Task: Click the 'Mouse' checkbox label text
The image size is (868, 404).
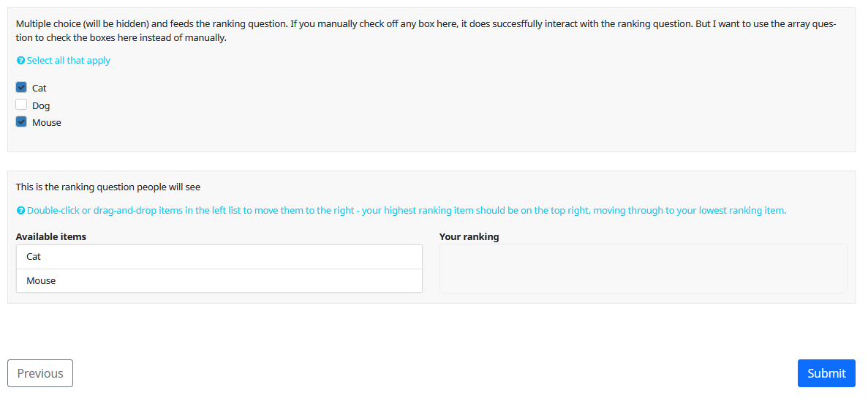Action: coord(47,123)
